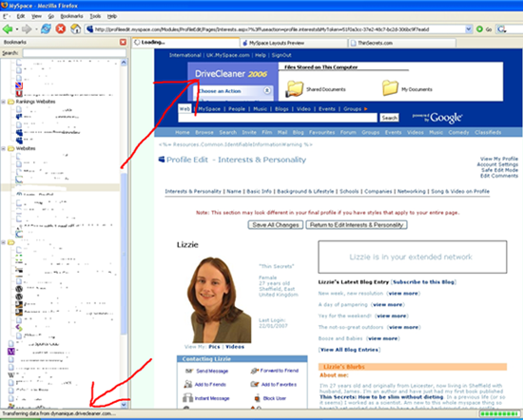Click the Bookmarks sidebar search field
Screen dimensions: 523x420
pyautogui.click(x=75, y=53)
